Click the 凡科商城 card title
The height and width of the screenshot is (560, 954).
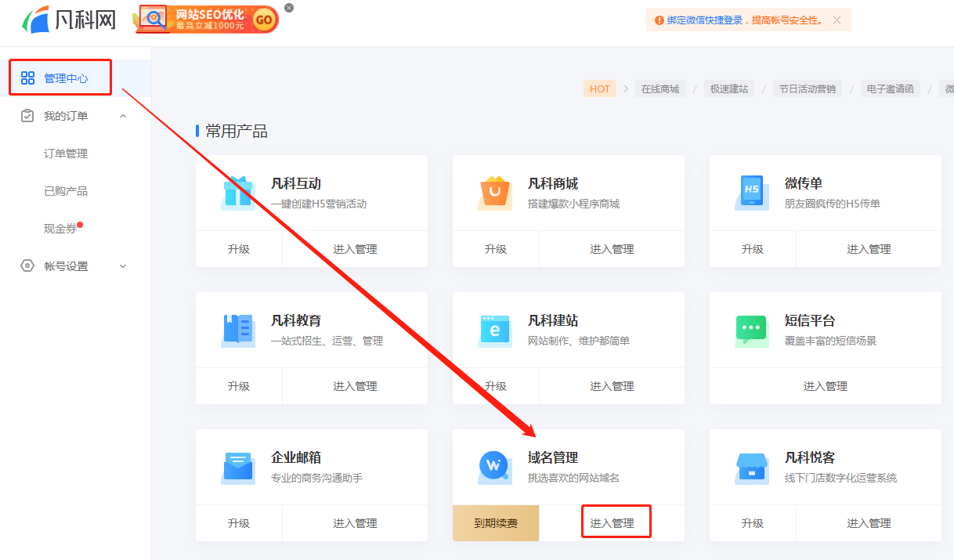[553, 184]
